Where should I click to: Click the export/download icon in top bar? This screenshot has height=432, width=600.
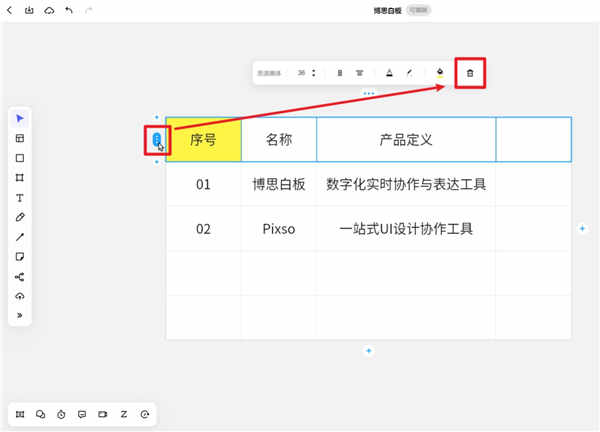tap(29, 10)
